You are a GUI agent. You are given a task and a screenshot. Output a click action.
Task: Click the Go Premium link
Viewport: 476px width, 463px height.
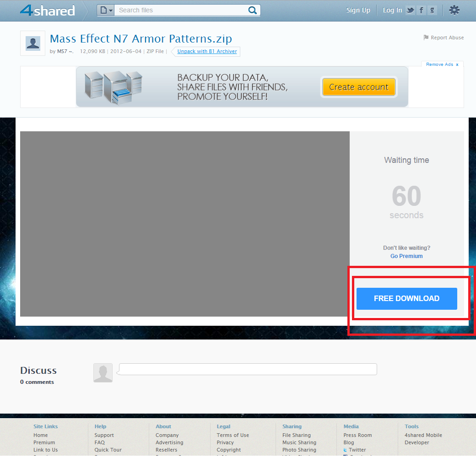click(x=406, y=256)
